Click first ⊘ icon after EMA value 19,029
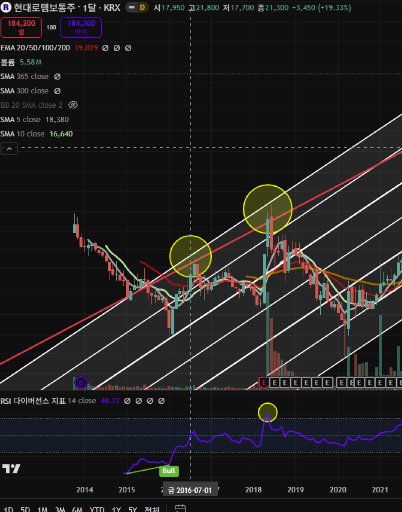Viewport: 402px width, 512px height. point(105,48)
